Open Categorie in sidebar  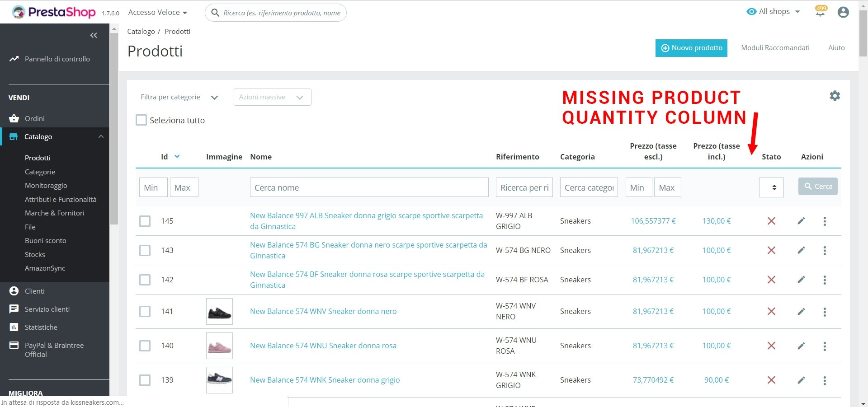pos(40,172)
